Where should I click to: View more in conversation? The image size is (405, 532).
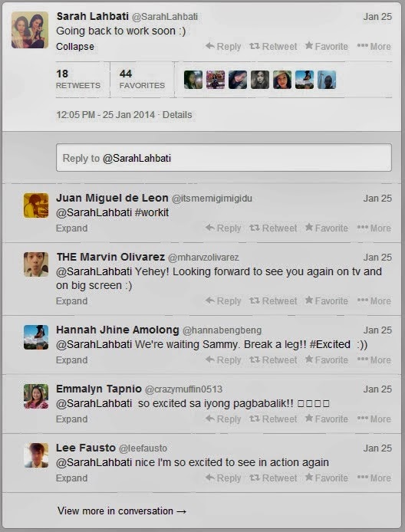[122, 511]
